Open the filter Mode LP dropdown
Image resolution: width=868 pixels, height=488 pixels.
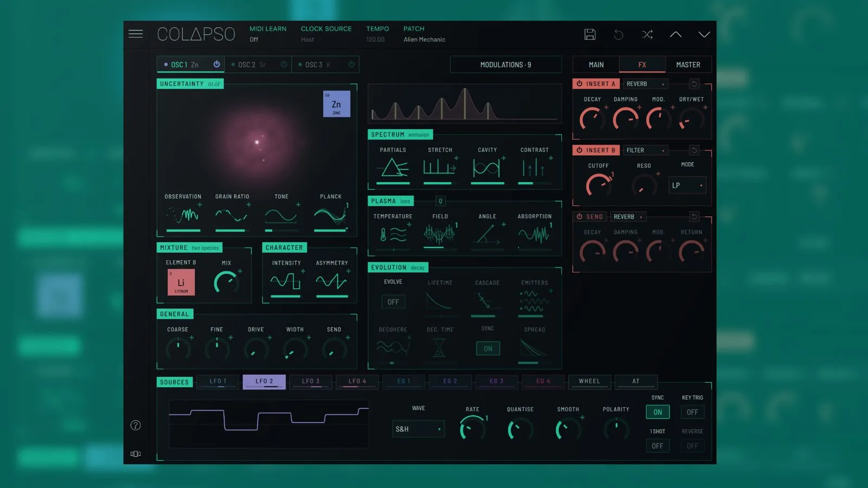point(687,185)
